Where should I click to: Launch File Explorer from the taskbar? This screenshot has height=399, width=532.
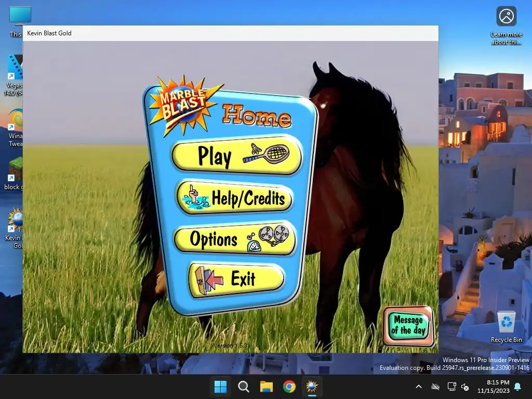pos(267,387)
